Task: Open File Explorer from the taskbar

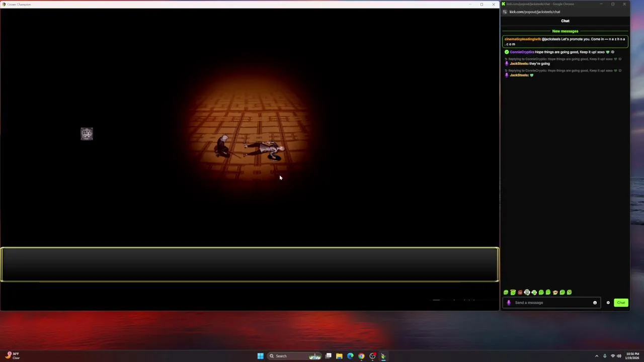Action: click(339, 356)
